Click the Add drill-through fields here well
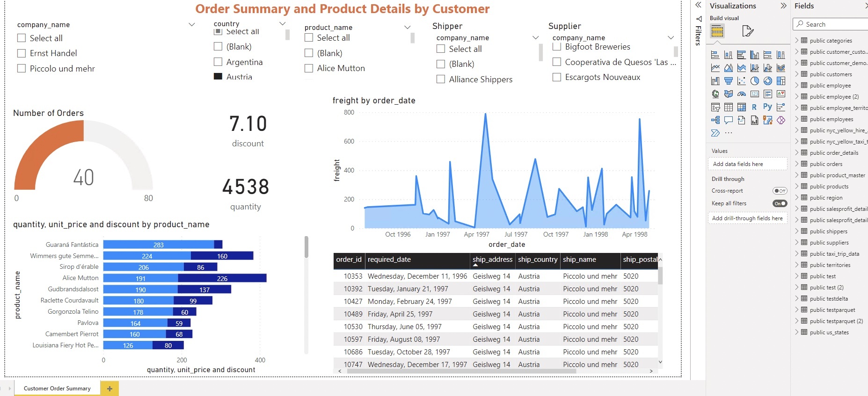Viewport: 868px width, 396px height. pyautogui.click(x=747, y=218)
